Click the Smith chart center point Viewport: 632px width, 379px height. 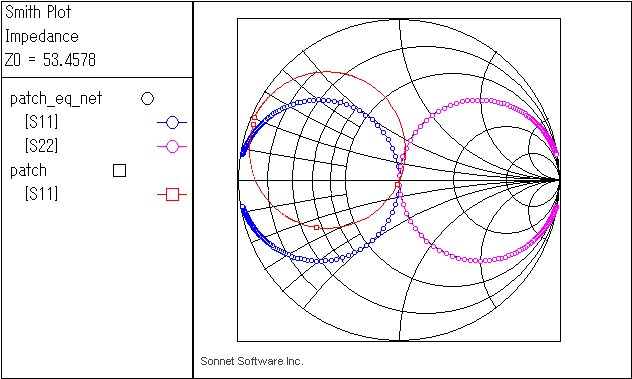click(x=399, y=180)
